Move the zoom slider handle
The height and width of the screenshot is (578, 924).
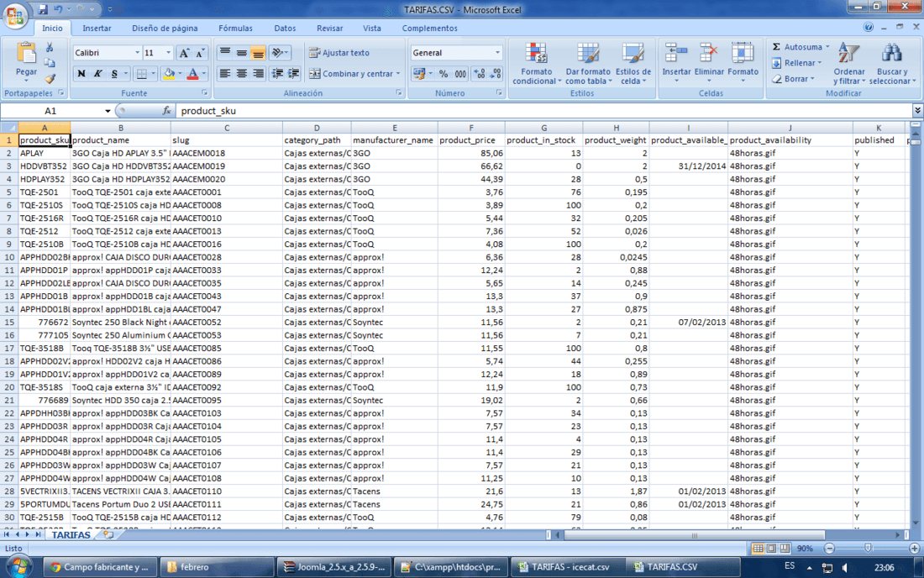coord(868,549)
